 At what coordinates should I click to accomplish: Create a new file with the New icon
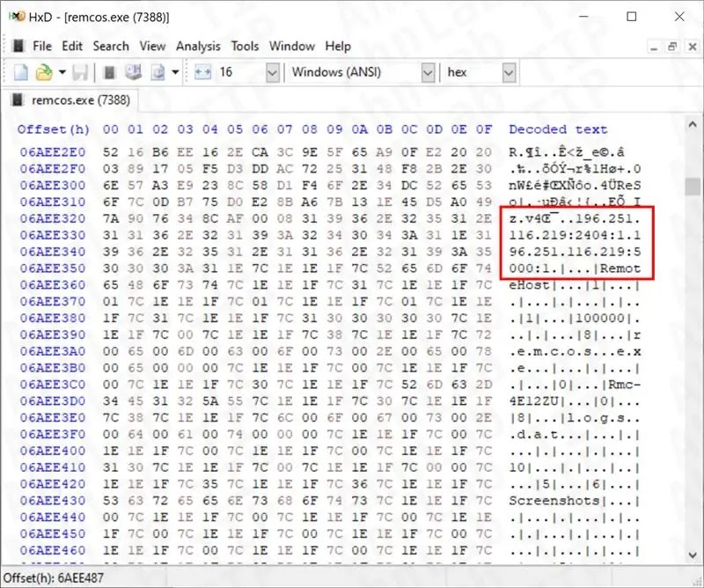tap(19, 72)
